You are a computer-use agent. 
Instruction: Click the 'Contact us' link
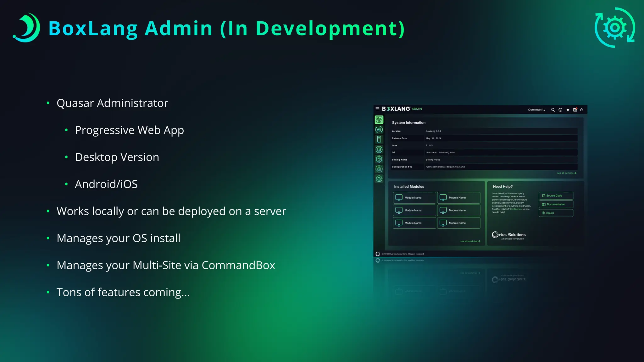coord(516,209)
